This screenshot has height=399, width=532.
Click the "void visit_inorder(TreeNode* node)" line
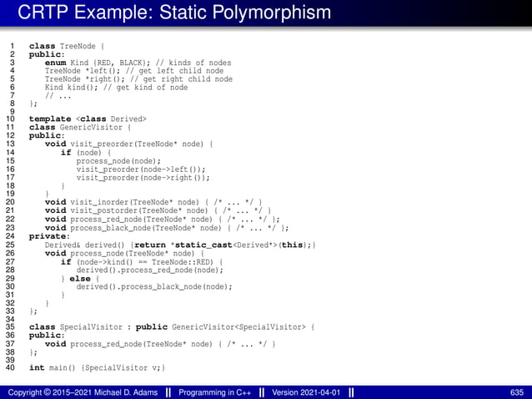153,202
